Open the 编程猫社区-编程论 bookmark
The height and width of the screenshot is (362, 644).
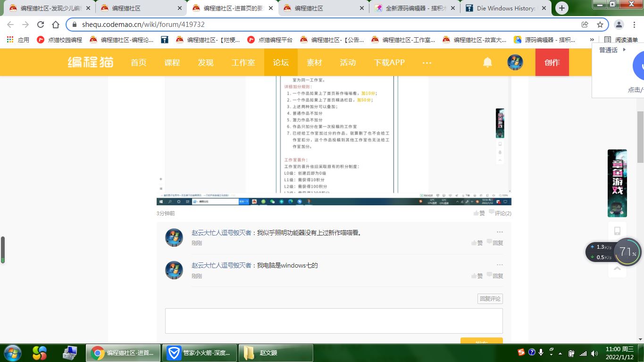[122, 40]
